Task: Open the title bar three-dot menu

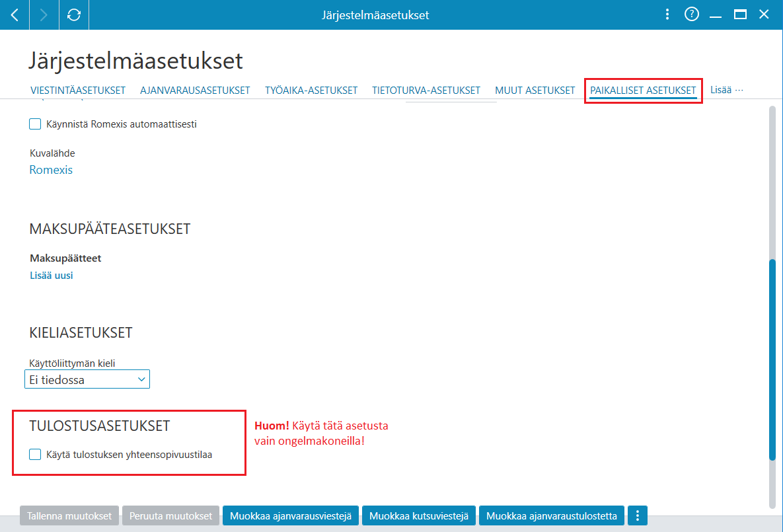Action: click(x=667, y=15)
